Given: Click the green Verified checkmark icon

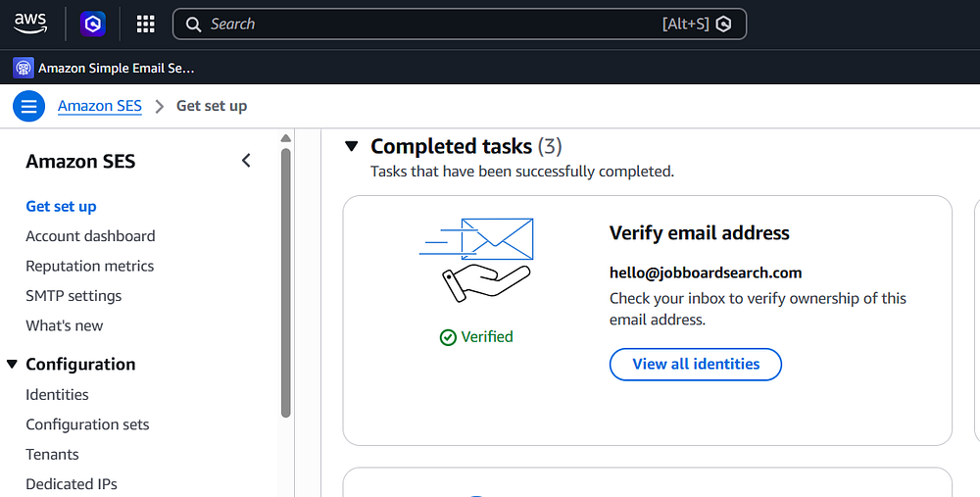Looking at the screenshot, I should [x=448, y=337].
